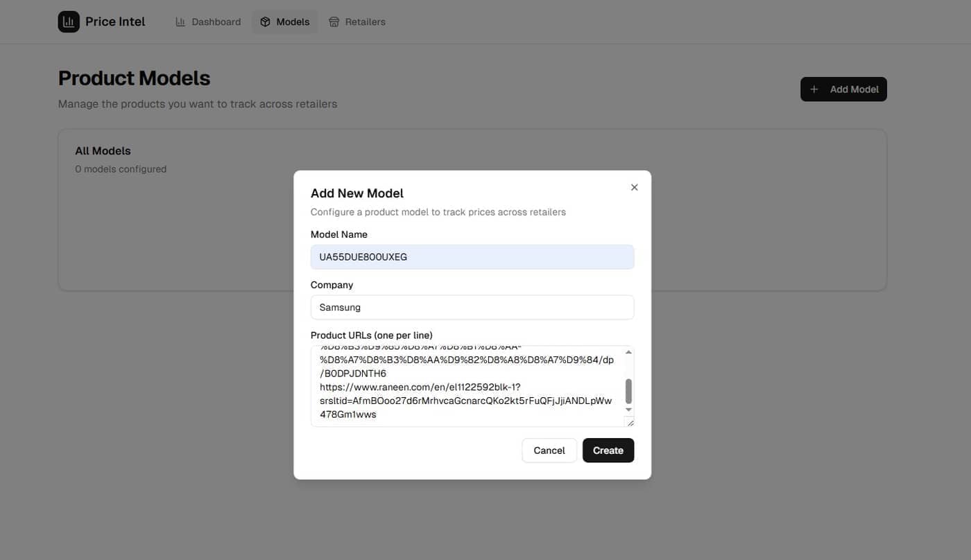Click the Add Model button
This screenshot has height=560, width=971.
point(843,89)
